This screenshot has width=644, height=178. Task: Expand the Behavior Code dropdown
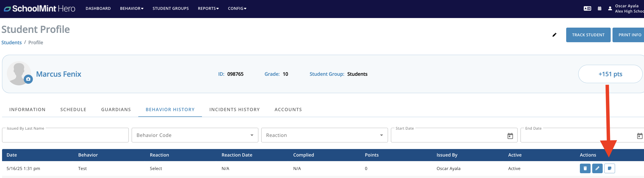click(x=195, y=135)
